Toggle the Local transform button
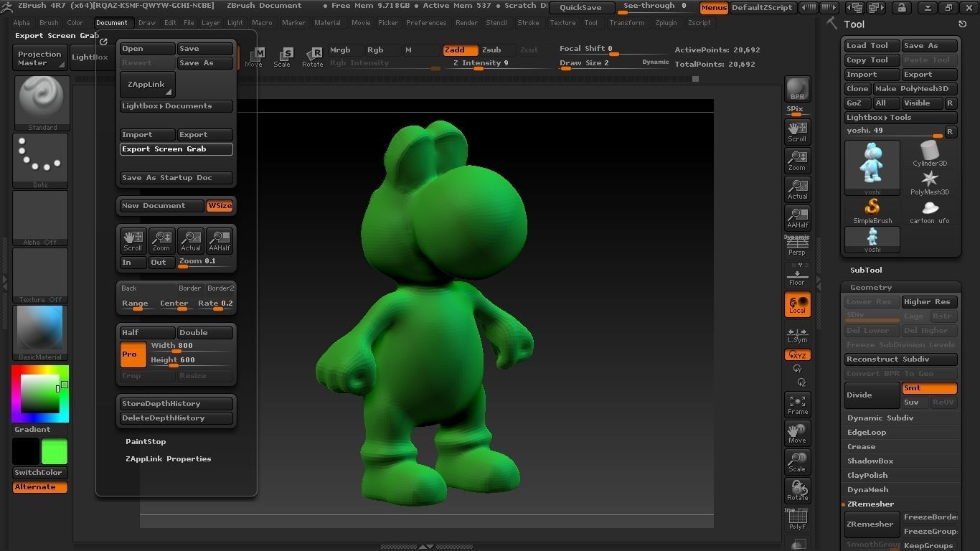The image size is (980, 551). tap(797, 304)
